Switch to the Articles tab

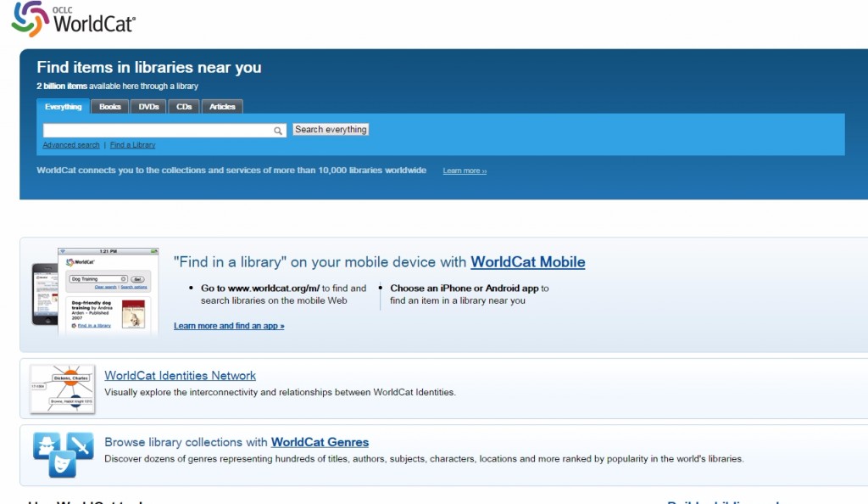222,106
